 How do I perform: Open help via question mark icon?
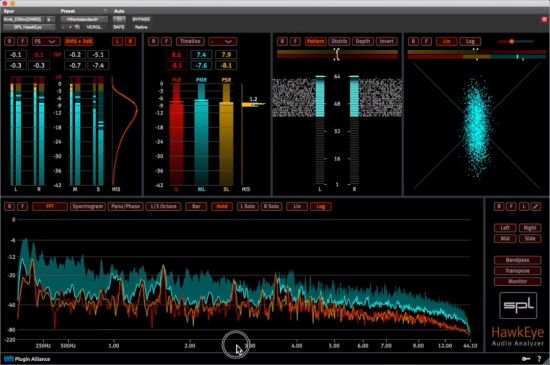[x=539, y=358]
